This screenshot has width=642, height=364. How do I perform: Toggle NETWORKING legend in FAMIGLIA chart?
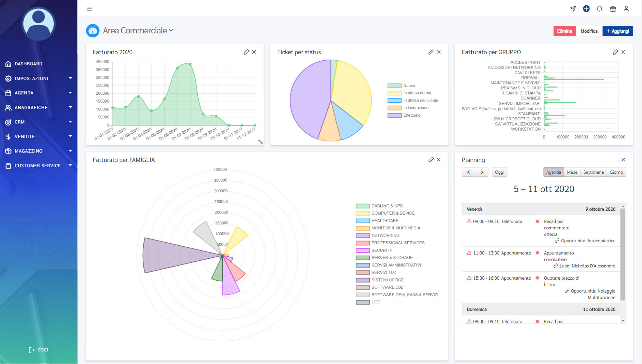tap(378, 235)
